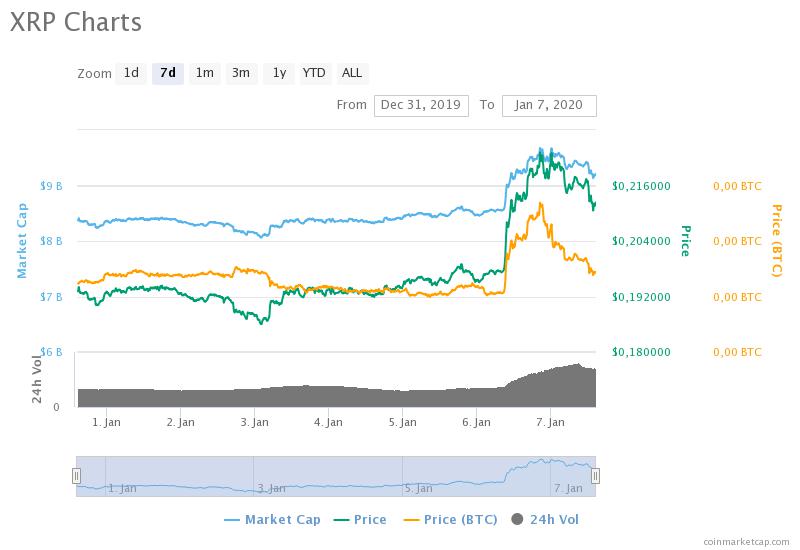Click the $7 B market cap axis label
Image resolution: width=800 pixels, height=550 pixels.
click(51, 296)
